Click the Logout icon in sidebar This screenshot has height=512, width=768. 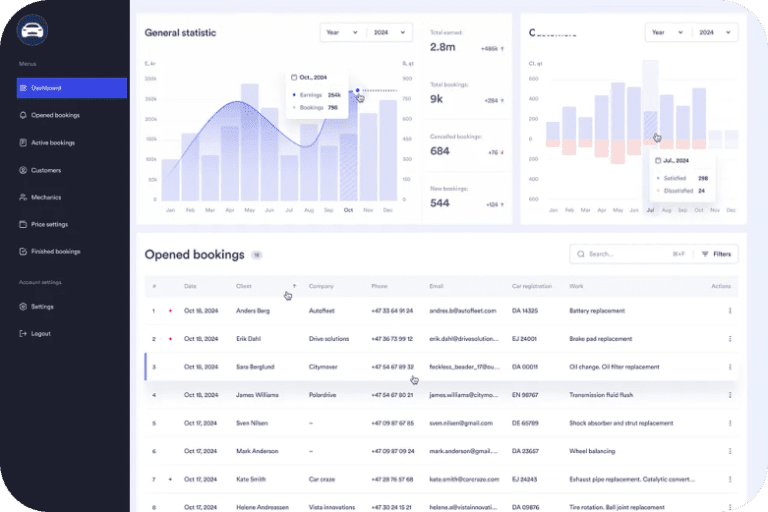[23, 333]
